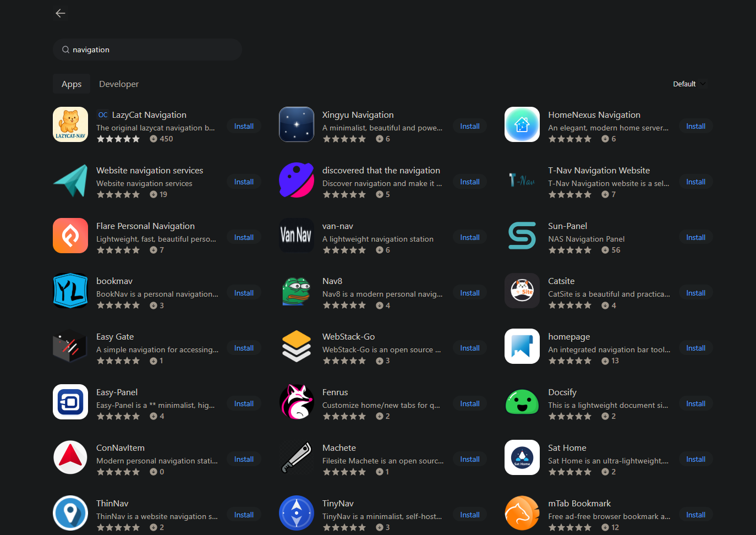Install Docsify

(695, 403)
